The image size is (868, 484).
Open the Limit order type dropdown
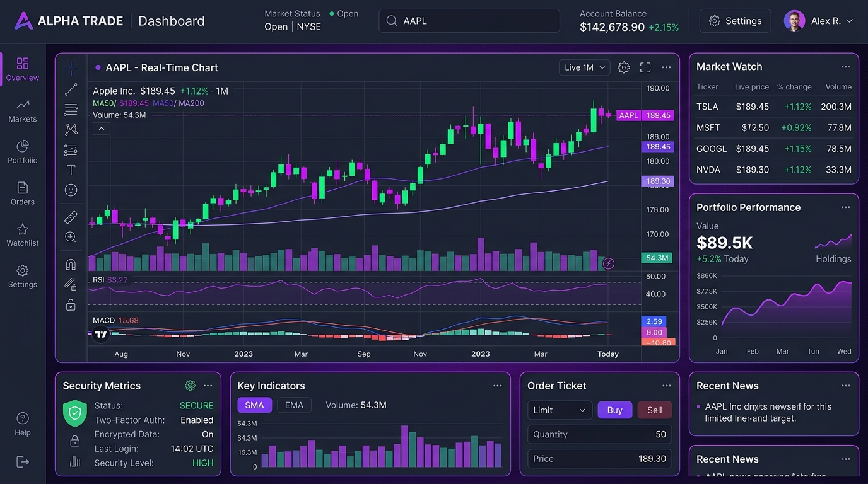coord(560,410)
